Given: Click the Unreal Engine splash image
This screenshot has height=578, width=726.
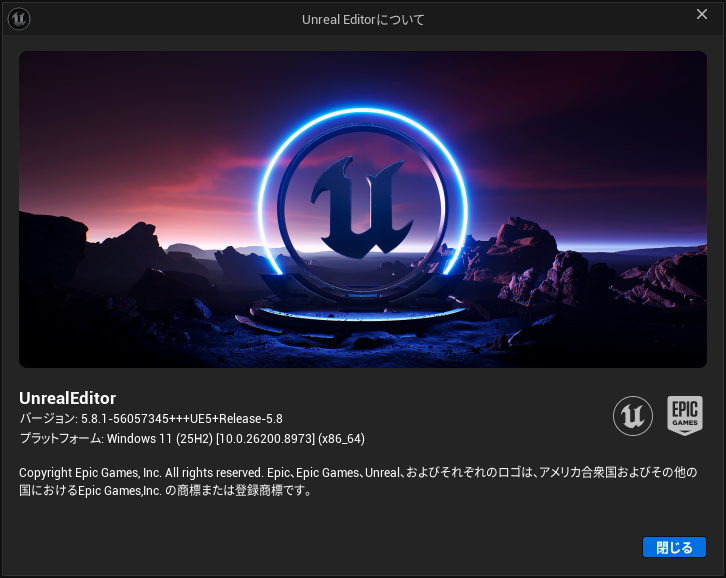Looking at the screenshot, I should 363,209.
